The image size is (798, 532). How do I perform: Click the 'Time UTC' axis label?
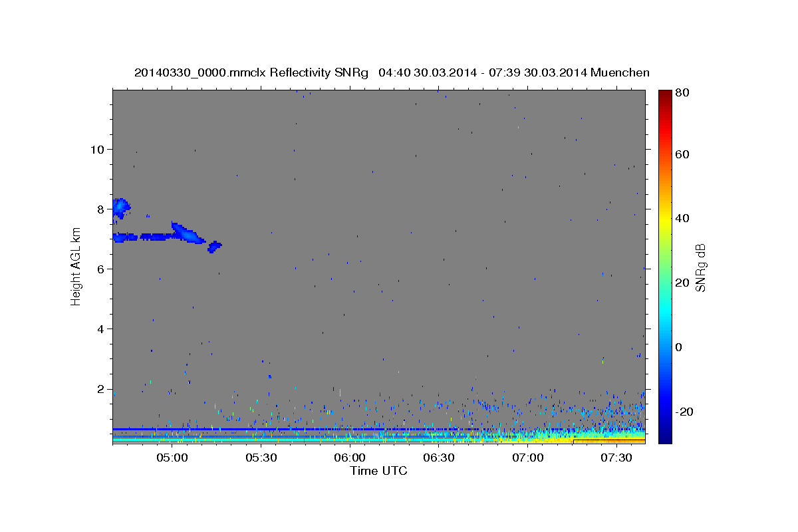[x=378, y=471]
